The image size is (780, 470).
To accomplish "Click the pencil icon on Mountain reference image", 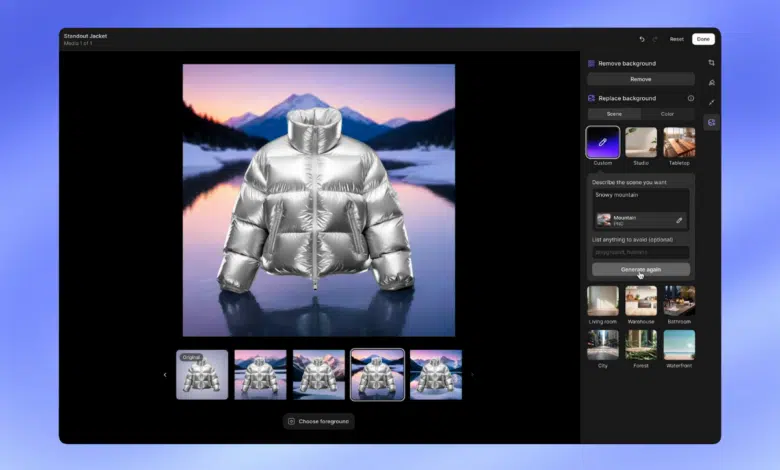I will click(x=679, y=220).
